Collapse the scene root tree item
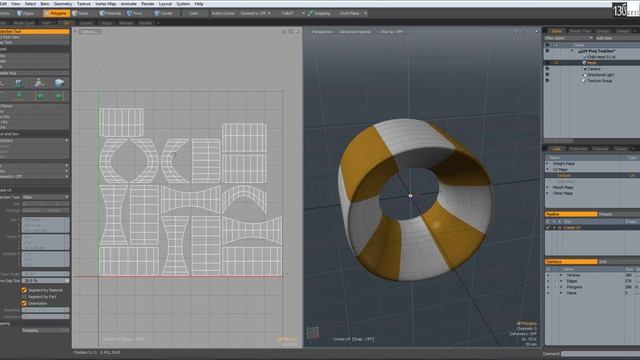Screen dimensions: 640x360 pyautogui.click(x=572, y=51)
